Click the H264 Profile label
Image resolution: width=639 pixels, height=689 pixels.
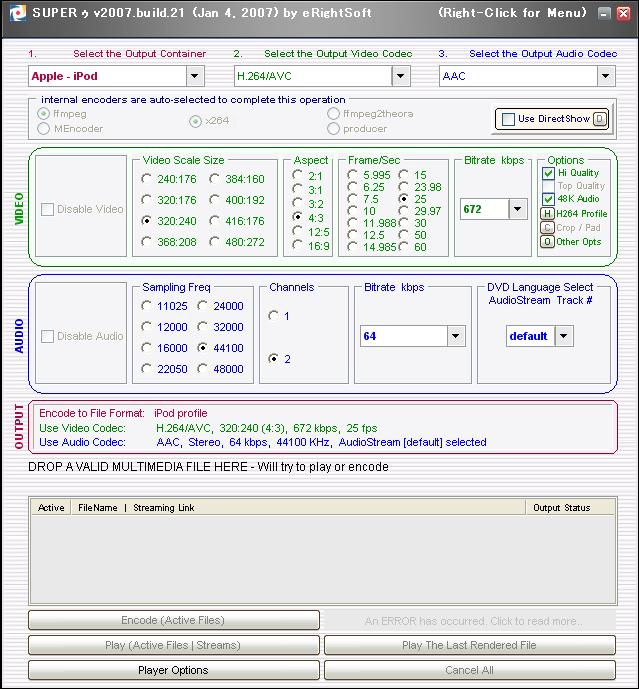coord(581,214)
